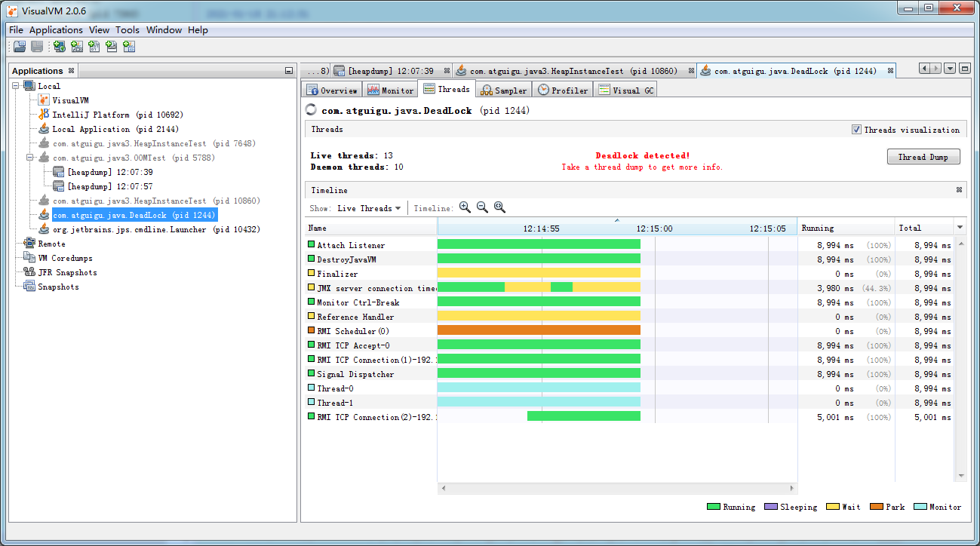Click the Total column header
Image resolution: width=980 pixels, height=546 pixels.
point(924,228)
